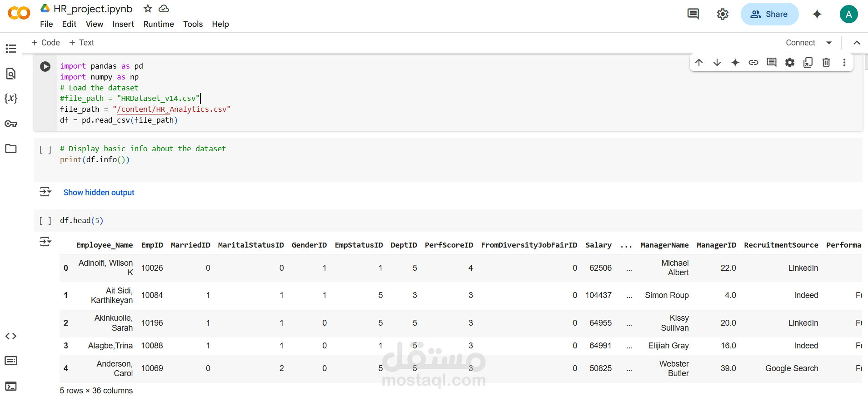Mirror cell in tab icon
Image resolution: width=868 pixels, height=397 pixels.
click(x=808, y=63)
